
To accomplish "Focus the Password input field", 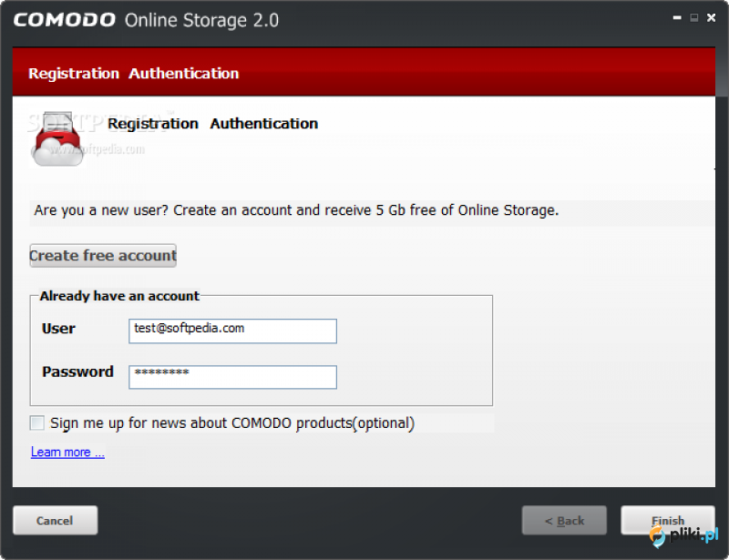I will [233, 377].
